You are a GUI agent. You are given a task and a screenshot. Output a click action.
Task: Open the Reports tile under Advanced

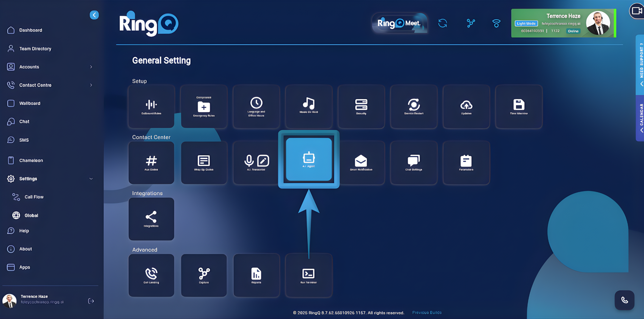pos(256,275)
